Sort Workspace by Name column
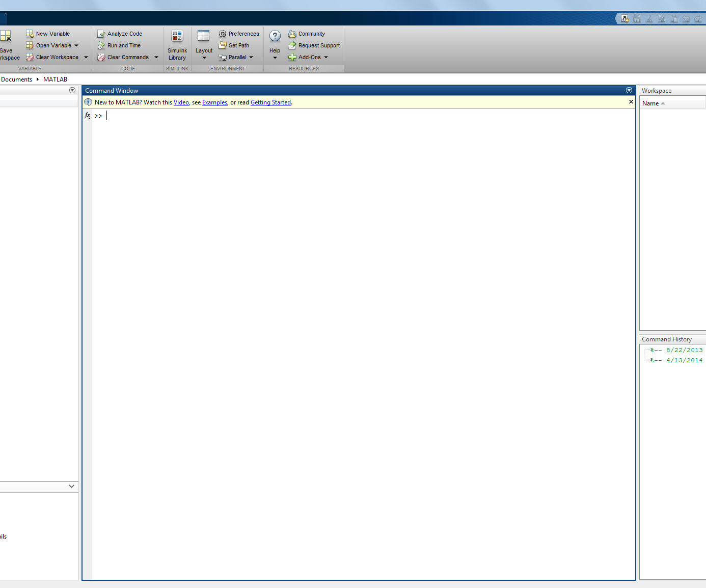 pyautogui.click(x=650, y=103)
